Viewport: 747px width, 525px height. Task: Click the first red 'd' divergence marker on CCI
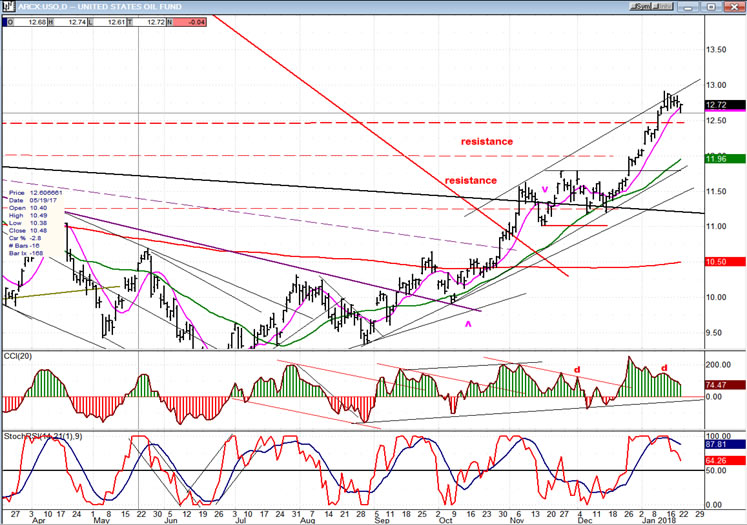pyautogui.click(x=576, y=369)
